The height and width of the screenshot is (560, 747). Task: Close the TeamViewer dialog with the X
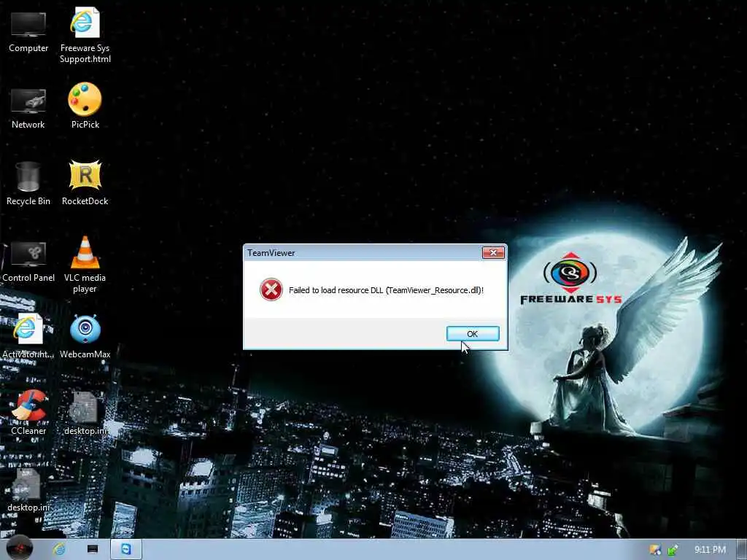tap(493, 252)
